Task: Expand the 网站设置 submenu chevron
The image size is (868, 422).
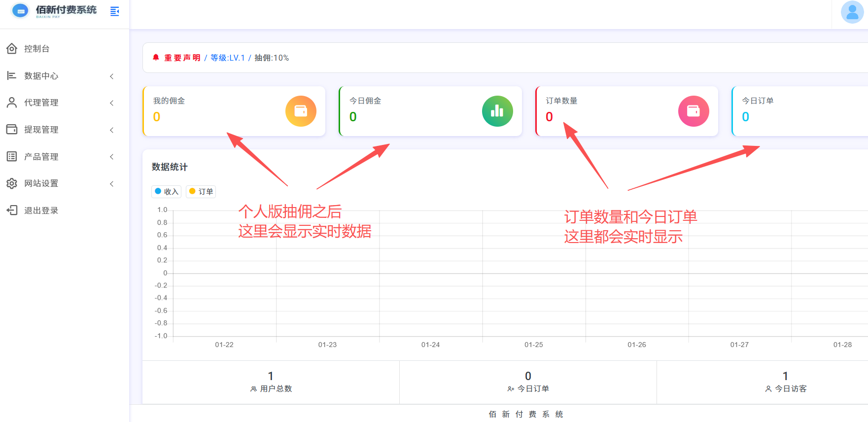Action: click(x=112, y=184)
